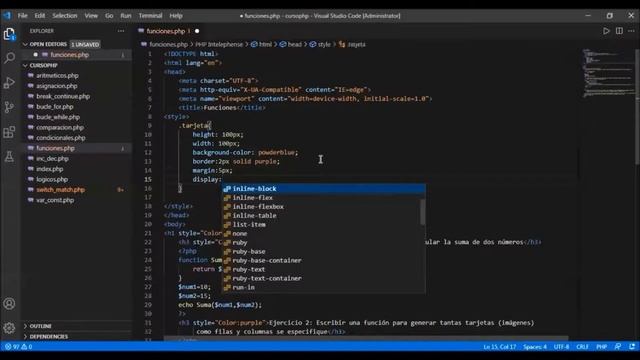Click the .tarjeta breadcrumb item

click(353, 44)
